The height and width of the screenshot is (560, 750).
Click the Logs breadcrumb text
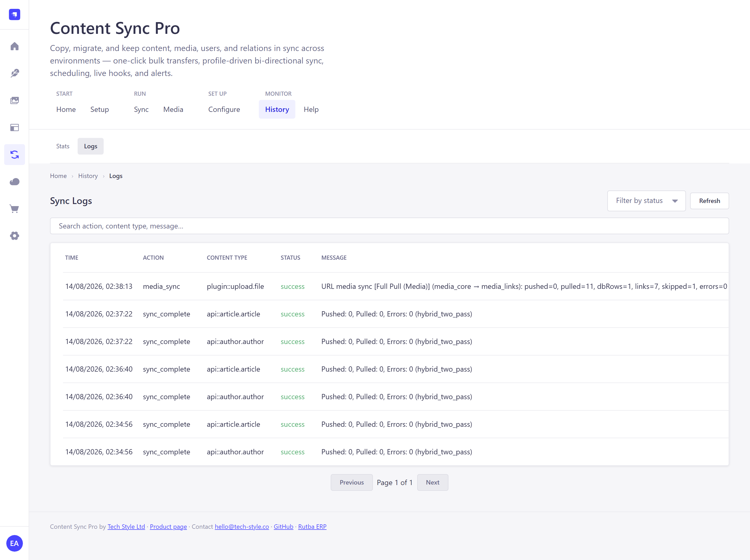[x=116, y=176]
